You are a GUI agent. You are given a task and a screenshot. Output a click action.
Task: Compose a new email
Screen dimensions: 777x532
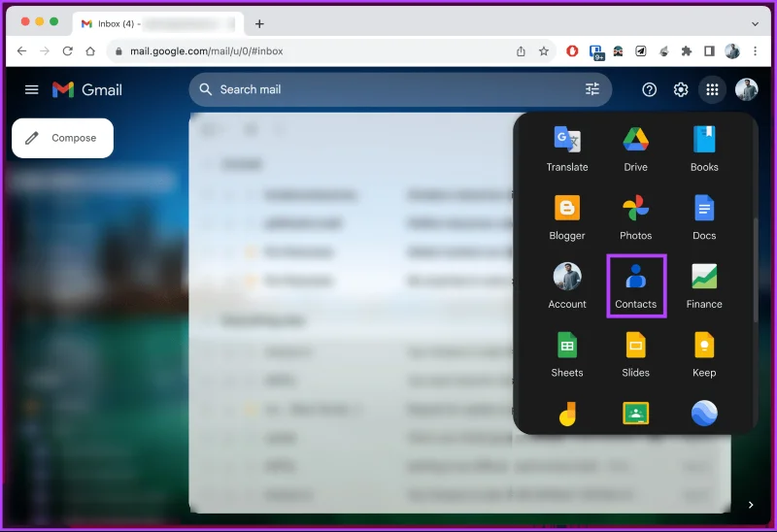pyautogui.click(x=62, y=138)
